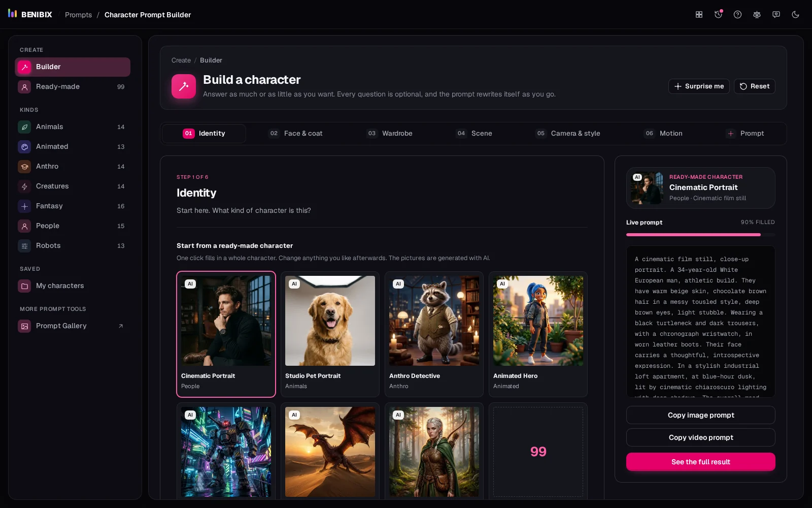The image size is (812, 508).
Task: Copy the image prompt
Action: [x=701, y=415]
